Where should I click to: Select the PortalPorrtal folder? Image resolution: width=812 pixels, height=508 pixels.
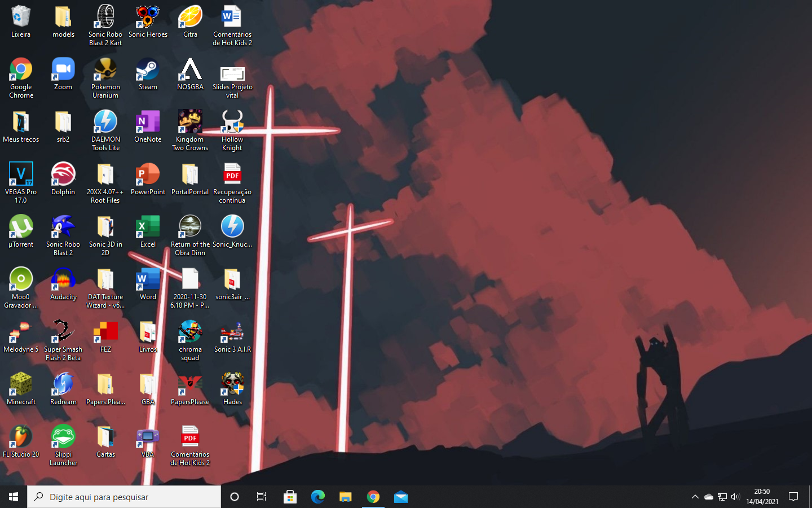click(x=190, y=179)
